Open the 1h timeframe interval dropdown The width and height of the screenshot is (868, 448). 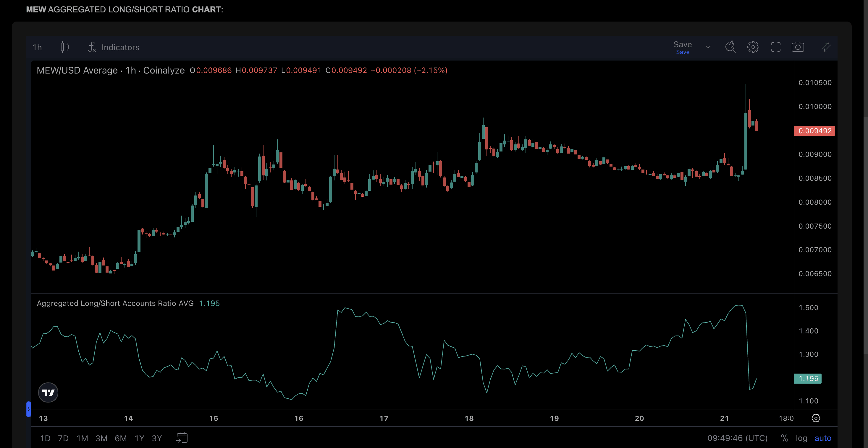(37, 47)
